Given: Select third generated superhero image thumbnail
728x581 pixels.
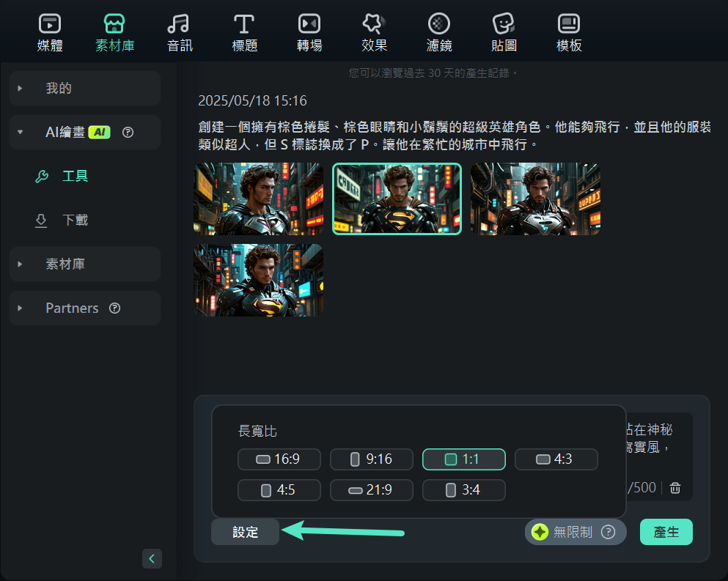Looking at the screenshot, I should click(535, 199).
